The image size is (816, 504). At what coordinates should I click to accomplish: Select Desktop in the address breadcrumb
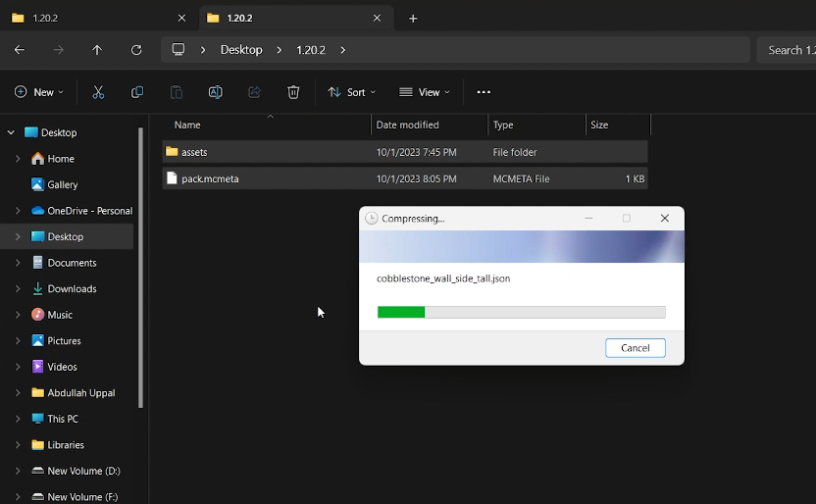pos(241,50)
